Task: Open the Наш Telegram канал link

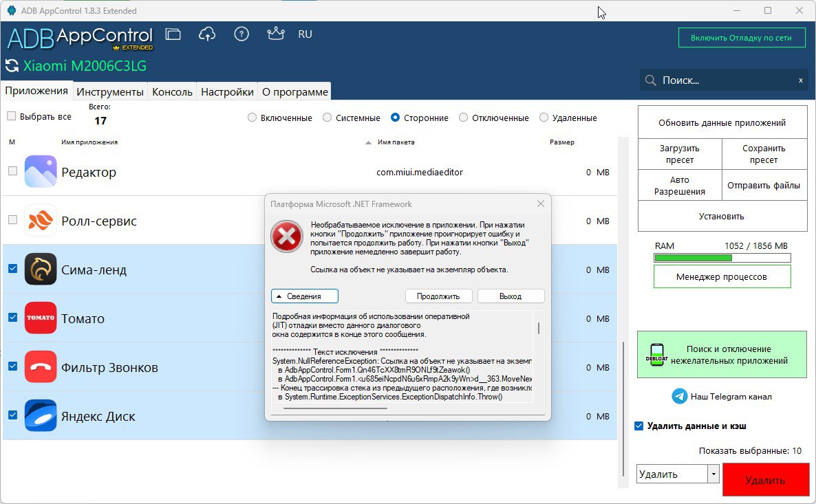Action: pos(731,396)
